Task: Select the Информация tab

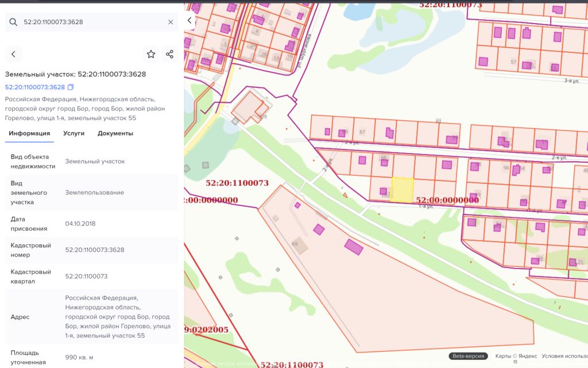Action: 29,133
